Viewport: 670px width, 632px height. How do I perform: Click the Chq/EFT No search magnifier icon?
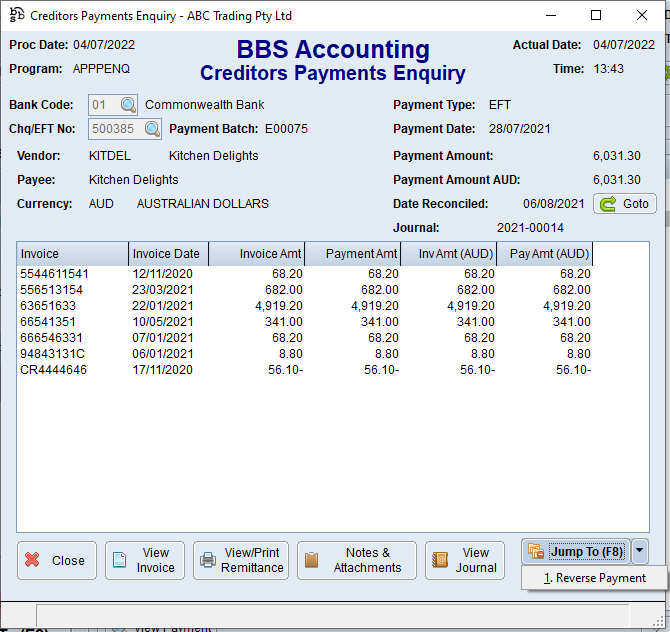point(152,129)
